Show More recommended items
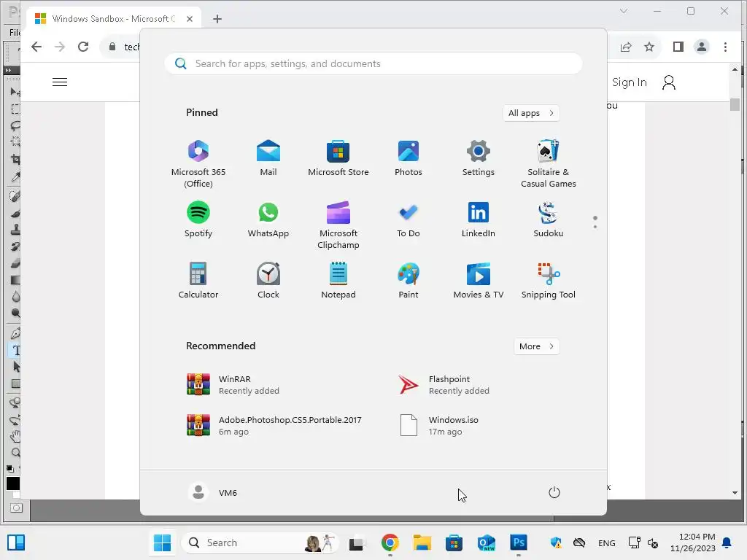 pyautogui.click(x=536, y=346)
